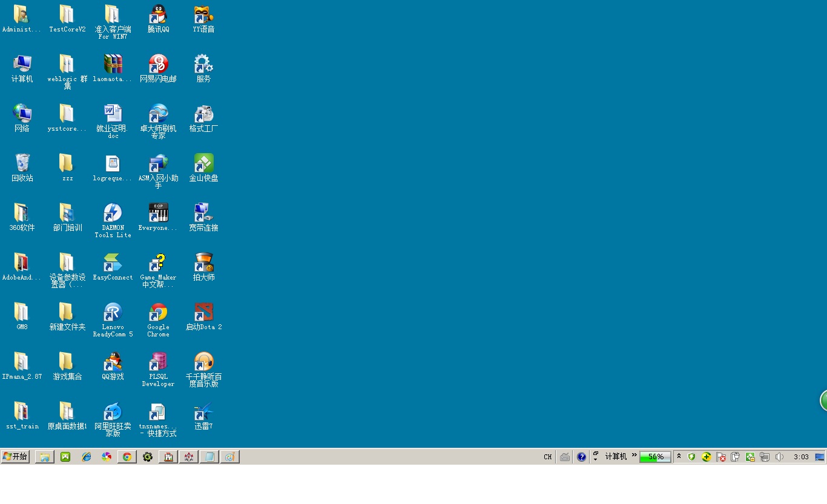Screen dimensions: 827x504
Task: Show hidden tray icons arrow
Action: coord(679,457)
